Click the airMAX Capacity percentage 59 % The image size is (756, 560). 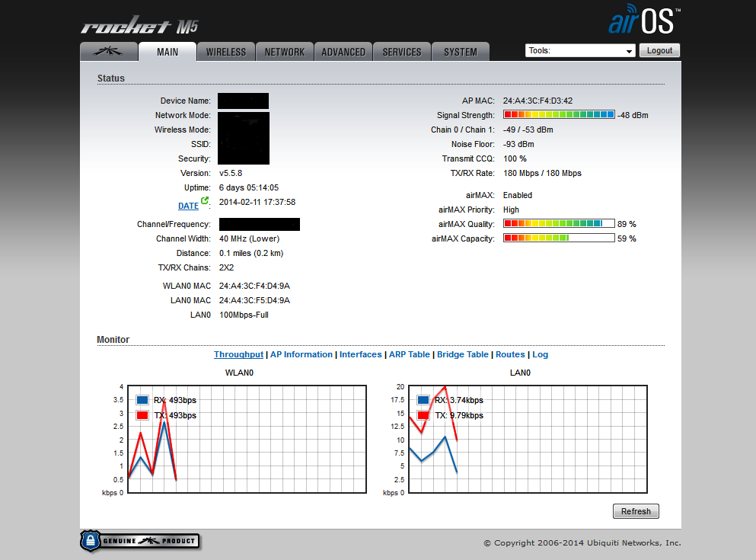coord(627,238)
